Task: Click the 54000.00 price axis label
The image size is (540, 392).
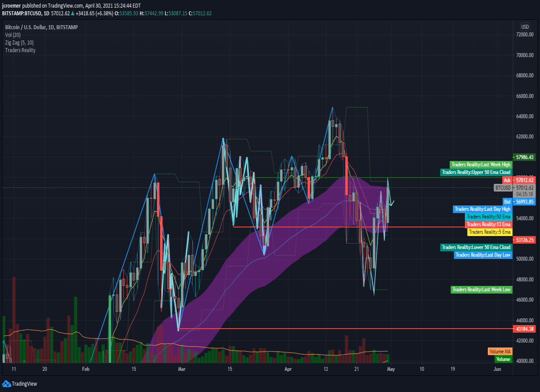Action: click(x=525, y=218)
